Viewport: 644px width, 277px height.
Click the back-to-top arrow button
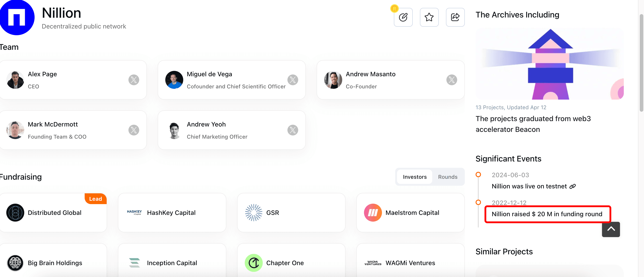pos(611,229)
